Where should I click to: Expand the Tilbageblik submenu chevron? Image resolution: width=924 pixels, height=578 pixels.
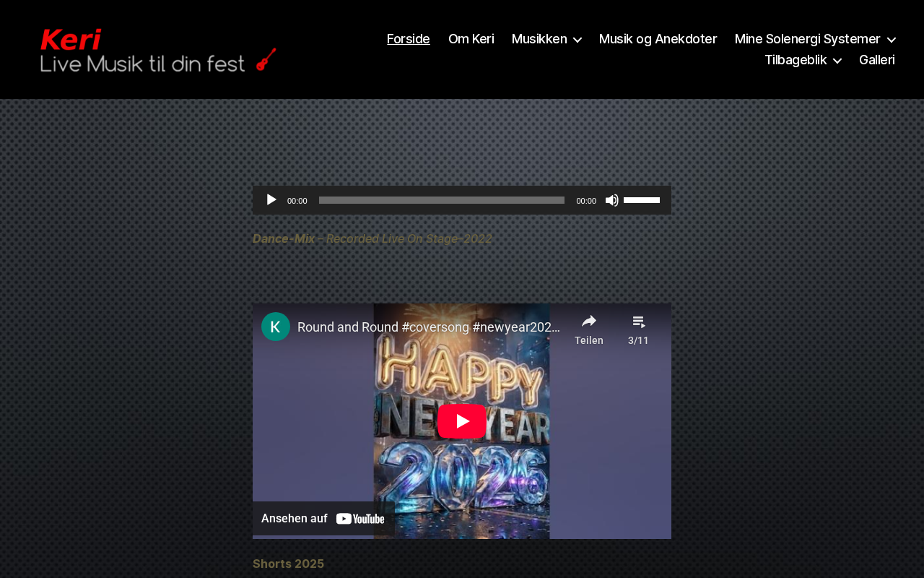(x=837, y=61)
